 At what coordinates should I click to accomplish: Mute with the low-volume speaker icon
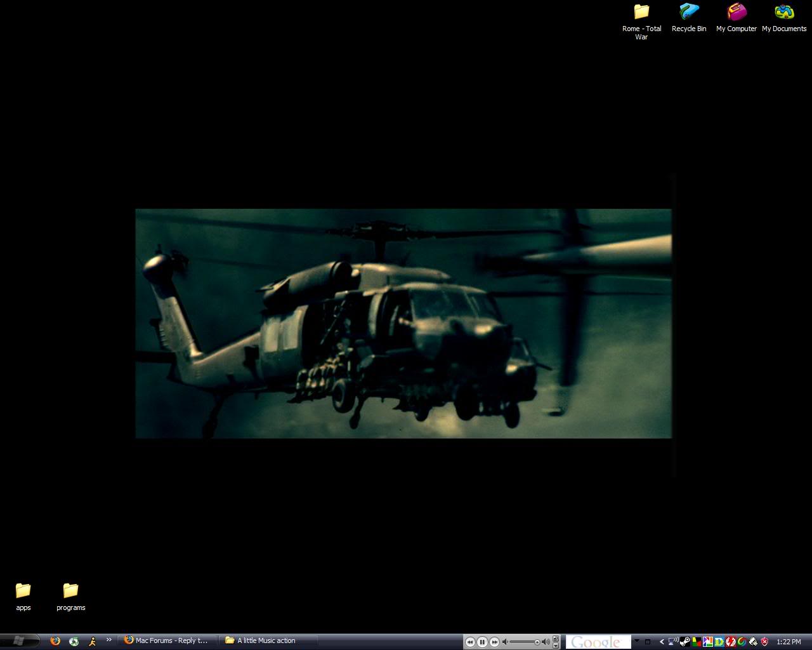coord(505,642)
